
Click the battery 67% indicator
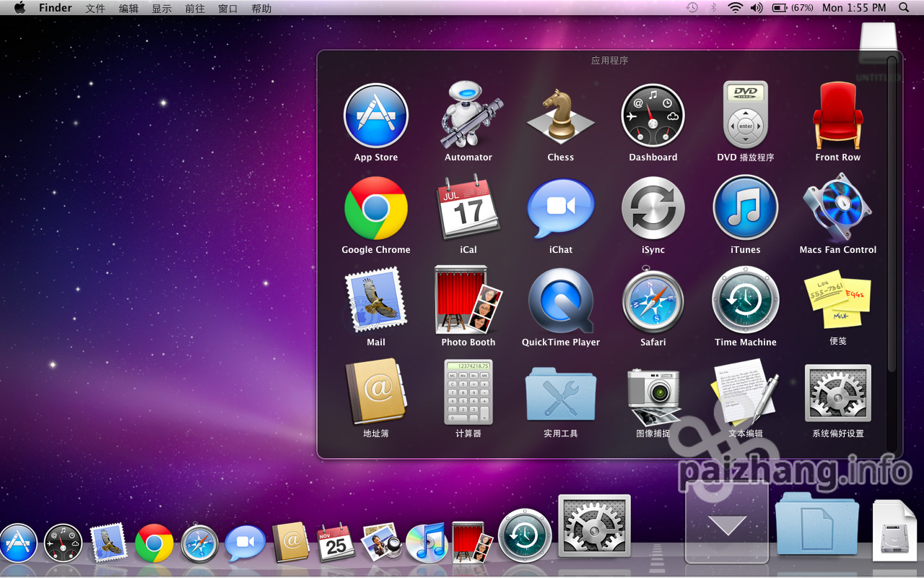(793, 8)
